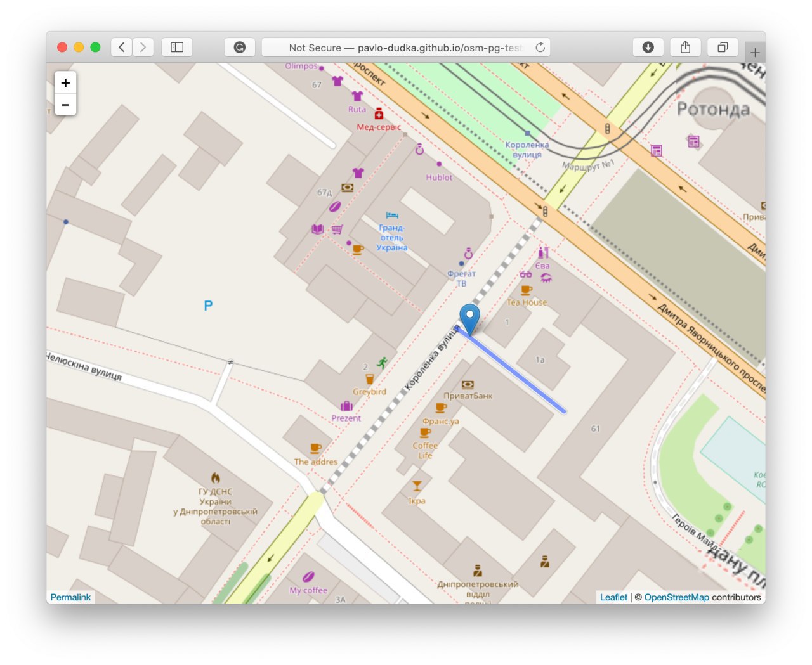The width and height of the screenshot is (812, 665).
Task: Click the map zoom out (−) button
Action: click(x=65, y=105)
